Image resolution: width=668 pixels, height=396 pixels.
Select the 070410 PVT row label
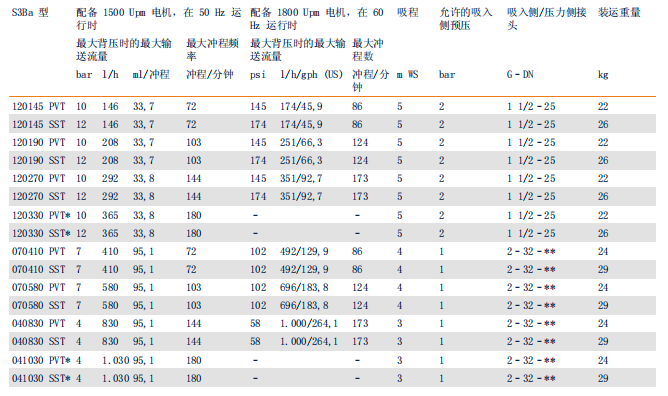click(x=39, y=251)
